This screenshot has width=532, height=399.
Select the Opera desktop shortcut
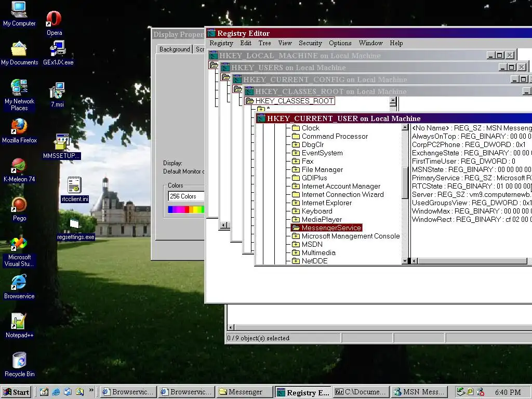[54, 23]
